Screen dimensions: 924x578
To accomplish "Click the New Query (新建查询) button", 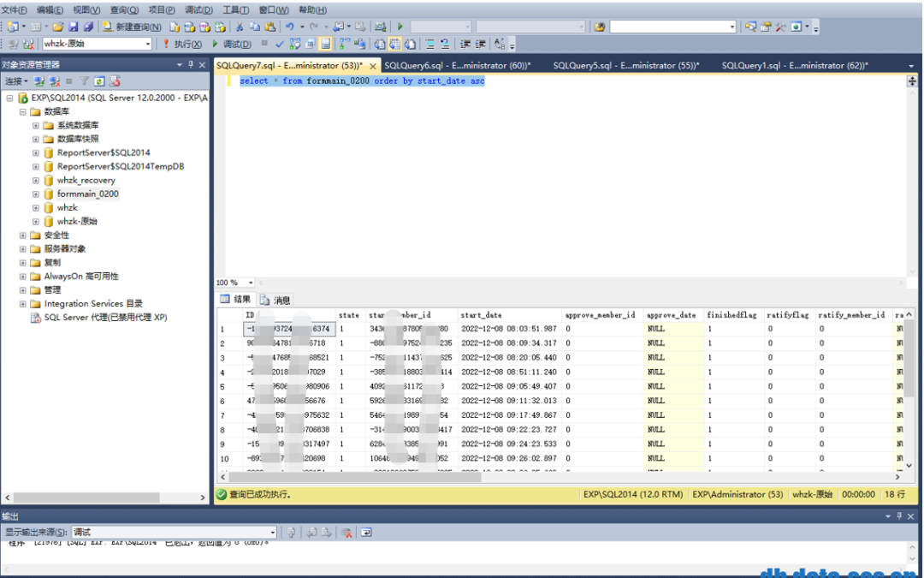I will click(x=132, y=27).
